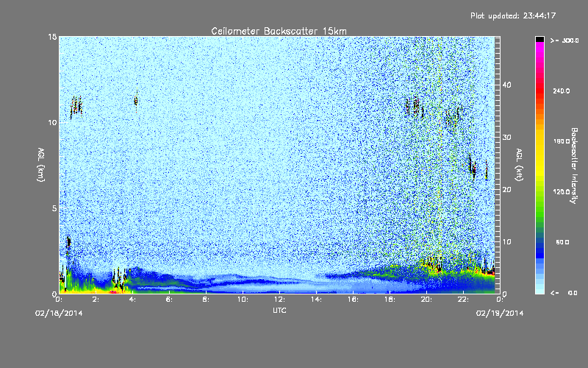Click the '60.0' colorbar label

(x=562, y=242)
